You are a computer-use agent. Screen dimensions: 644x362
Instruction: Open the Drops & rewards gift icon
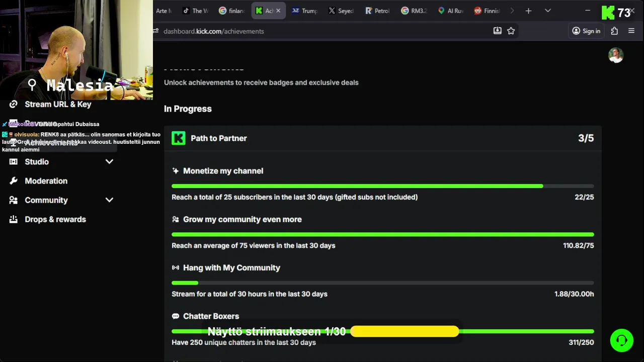(14, 219)
